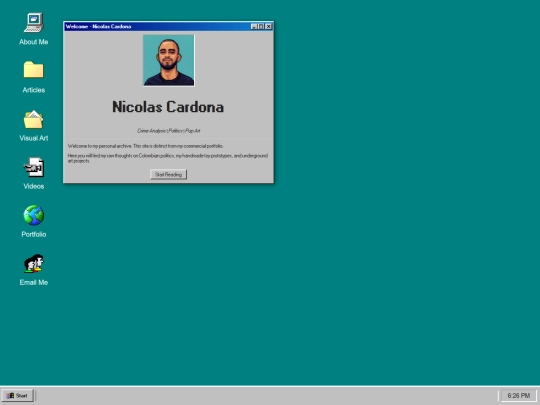Maximize the Welcome window

coord(261,27)
